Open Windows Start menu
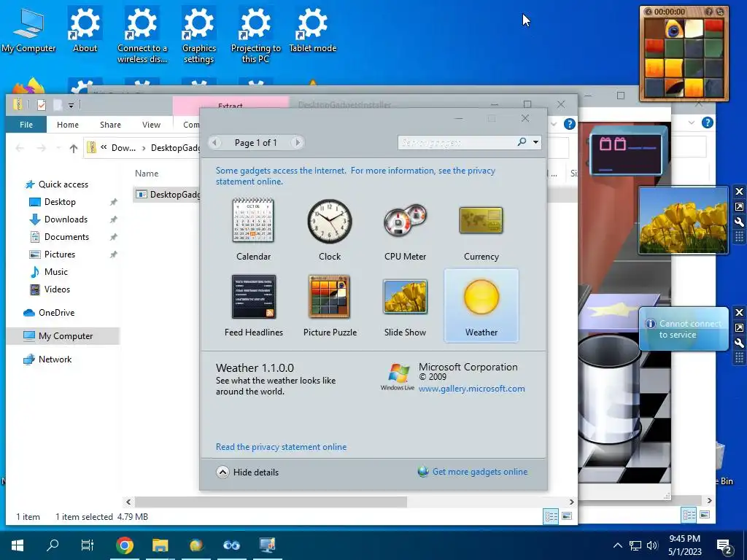747x560 pixels. (x=18, y=545)
